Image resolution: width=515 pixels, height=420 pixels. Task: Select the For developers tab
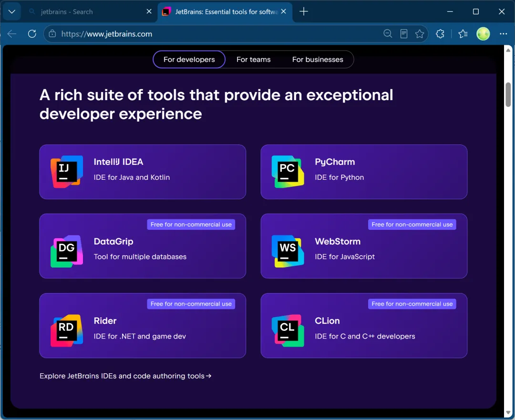[x=189, y=60]
